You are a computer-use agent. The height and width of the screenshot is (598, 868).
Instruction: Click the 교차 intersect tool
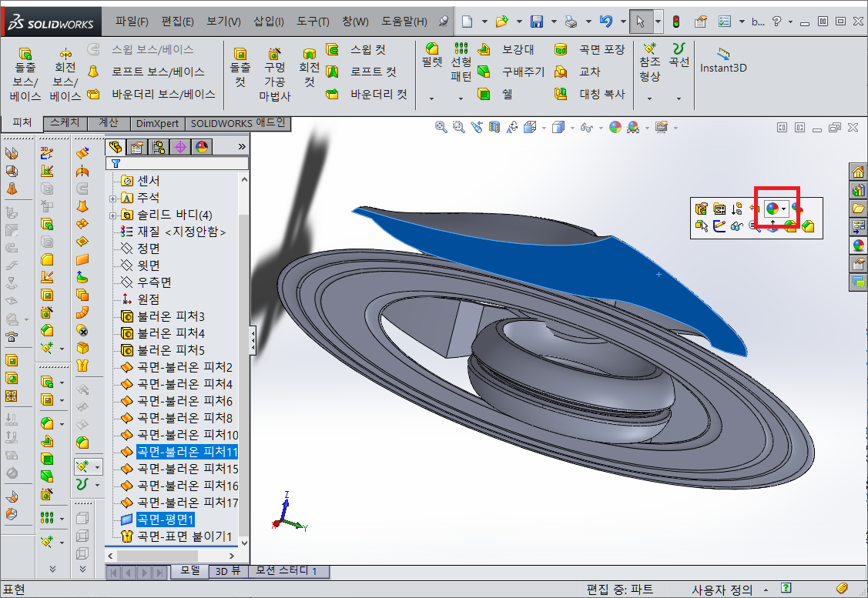[x=578, y=72]
